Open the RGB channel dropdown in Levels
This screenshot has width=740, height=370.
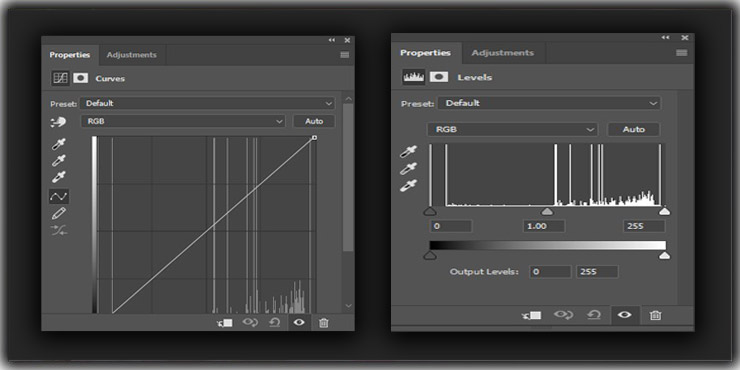tap(512, 129)
